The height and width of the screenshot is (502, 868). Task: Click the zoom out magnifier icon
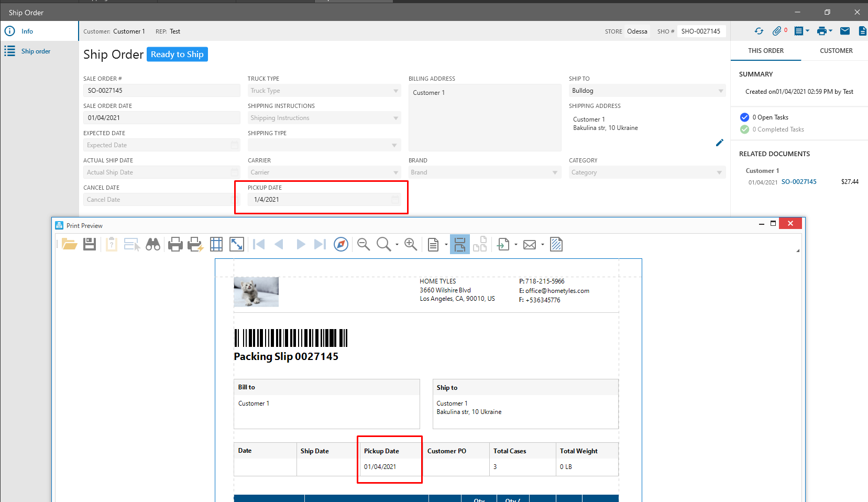click(x=363, y=244)
